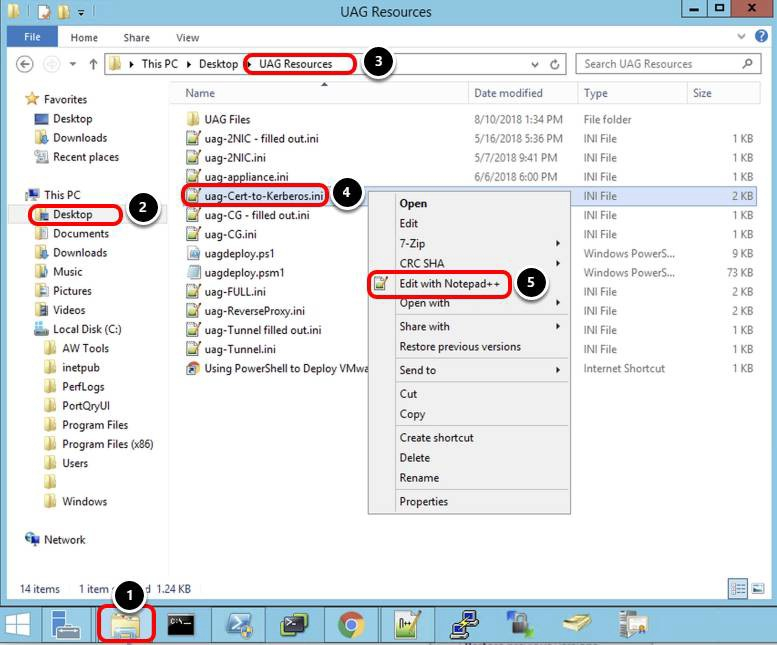Click the Up arrow navigation button
Screen dimensions: 777x645
(x=93, y=64)
